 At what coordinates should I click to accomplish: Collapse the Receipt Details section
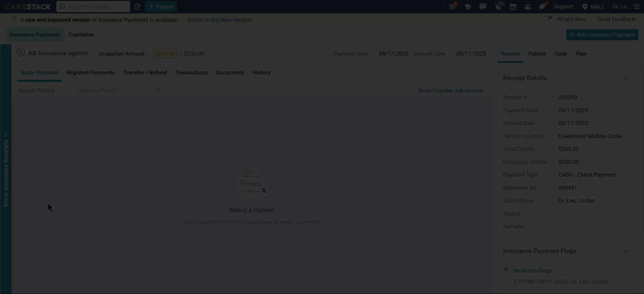(626, 78)
